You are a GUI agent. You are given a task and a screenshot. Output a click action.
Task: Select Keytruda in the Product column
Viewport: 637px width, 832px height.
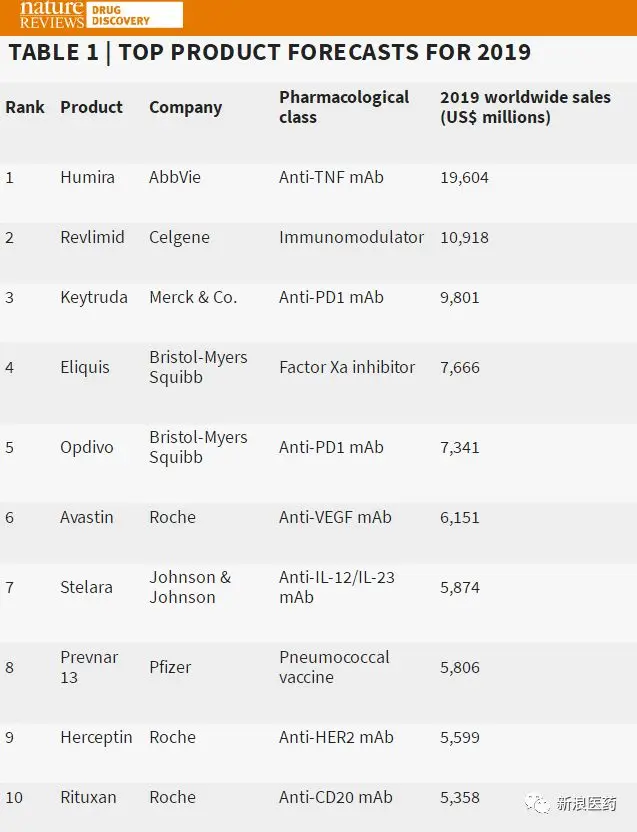click(x=94, y=298)
